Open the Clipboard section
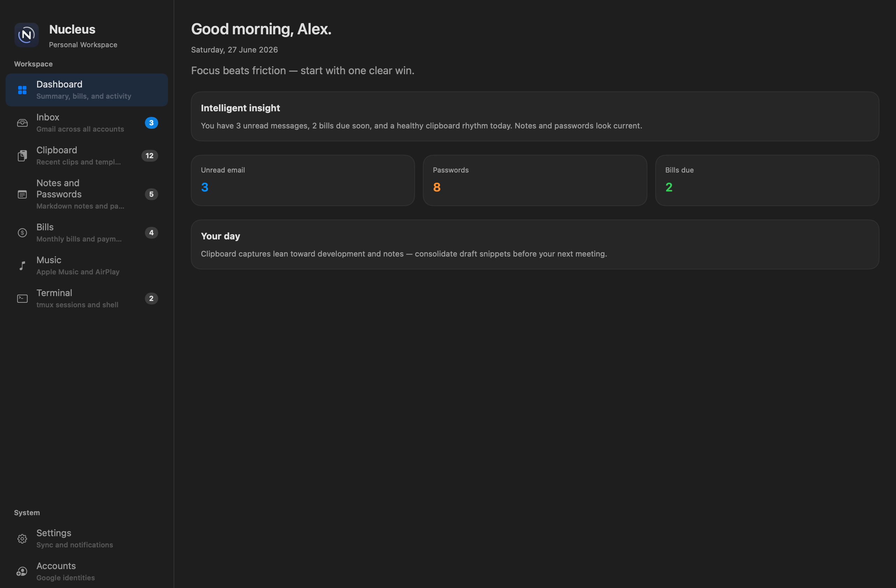Screen dimensions: 896x588 coord(87,156)
